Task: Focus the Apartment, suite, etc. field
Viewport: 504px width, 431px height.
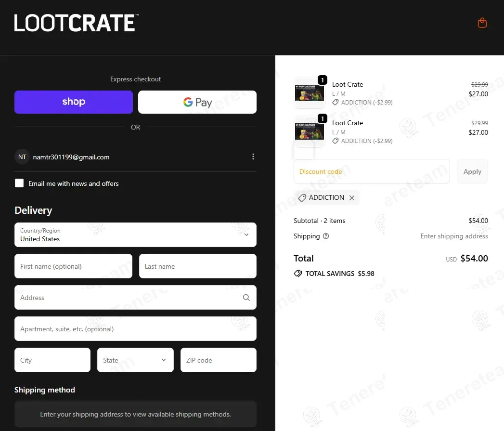Action: [x=135, y=329]
